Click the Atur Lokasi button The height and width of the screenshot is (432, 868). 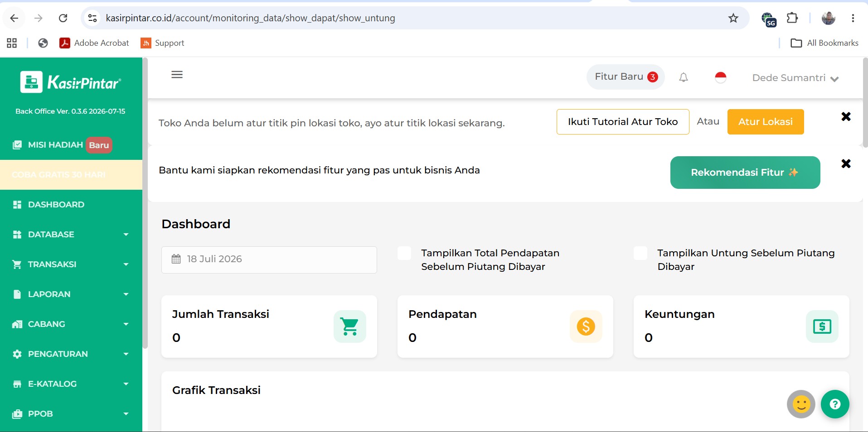coord(766,122)
